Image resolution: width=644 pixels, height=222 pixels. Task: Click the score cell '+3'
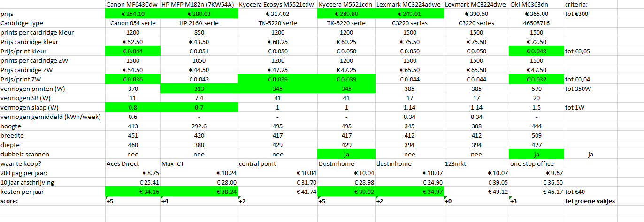click(x=537, y=201)
